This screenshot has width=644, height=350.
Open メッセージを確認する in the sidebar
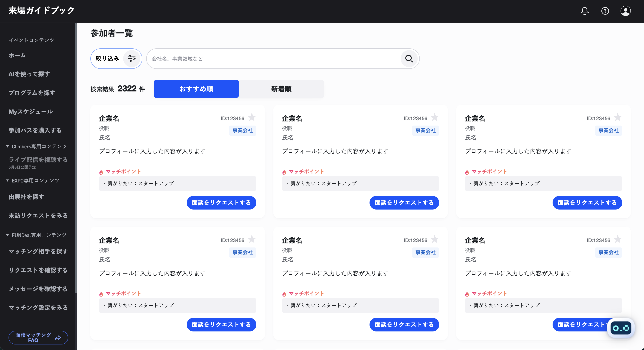tap(38, 289)
